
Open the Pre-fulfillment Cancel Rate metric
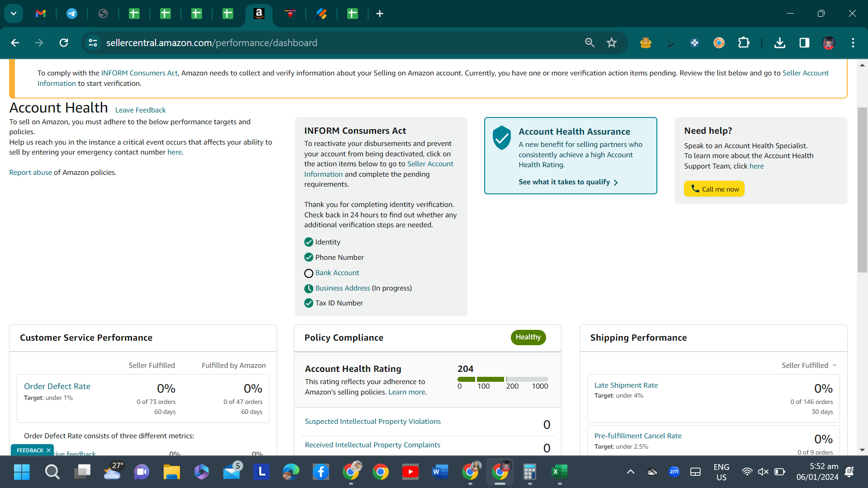tap(638, 436)
